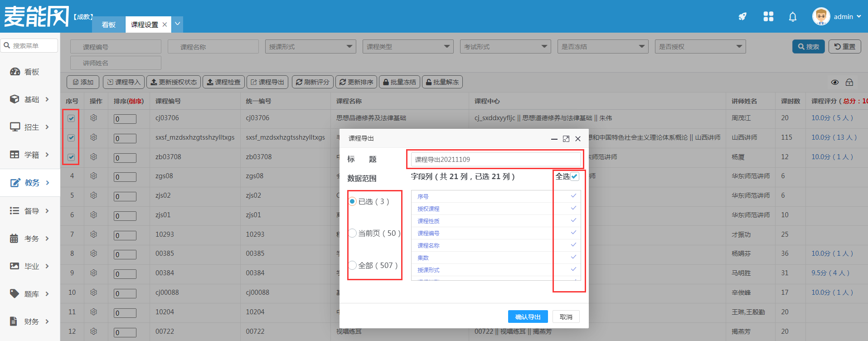Click the lock icon above table

click(849, 82)
